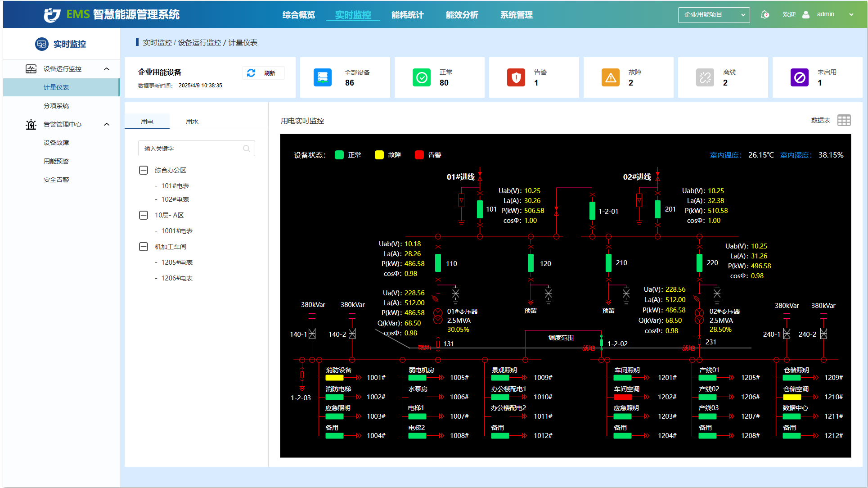
Task: Collapse the 机加工车间 tree node
Action: click(144, 247)
